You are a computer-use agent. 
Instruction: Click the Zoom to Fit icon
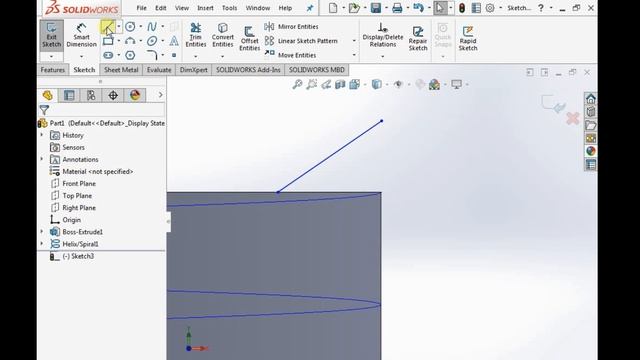297,84
